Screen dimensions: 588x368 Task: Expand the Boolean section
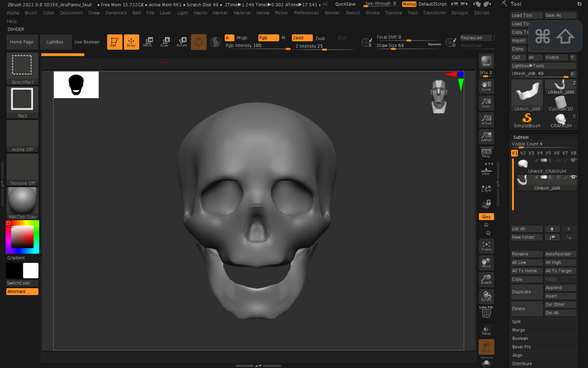coord(520,338)
